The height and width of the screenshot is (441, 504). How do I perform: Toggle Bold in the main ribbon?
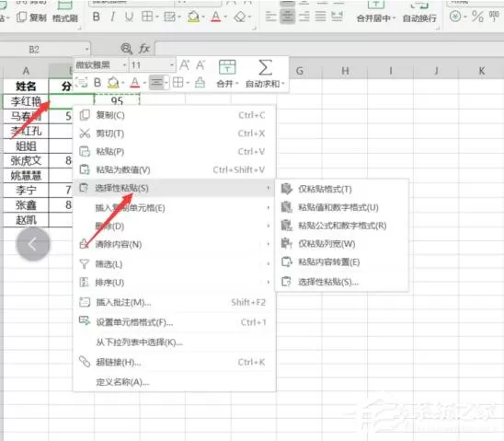tap(96, 17)
